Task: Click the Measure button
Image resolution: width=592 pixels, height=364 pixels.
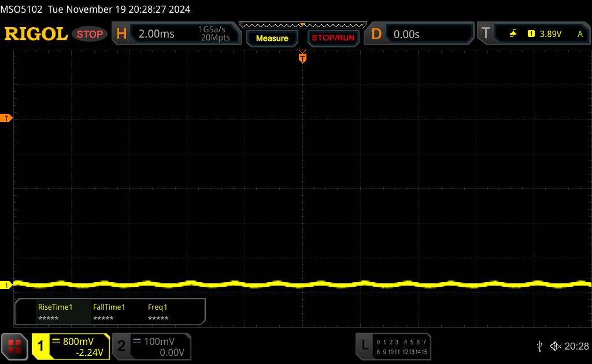Action: [272, 38]
